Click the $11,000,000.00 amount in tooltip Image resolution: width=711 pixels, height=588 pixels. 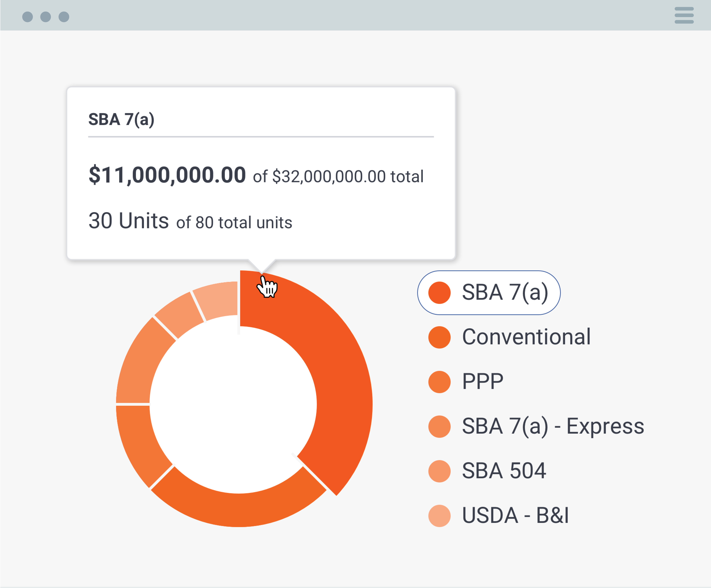pos(167,175)
